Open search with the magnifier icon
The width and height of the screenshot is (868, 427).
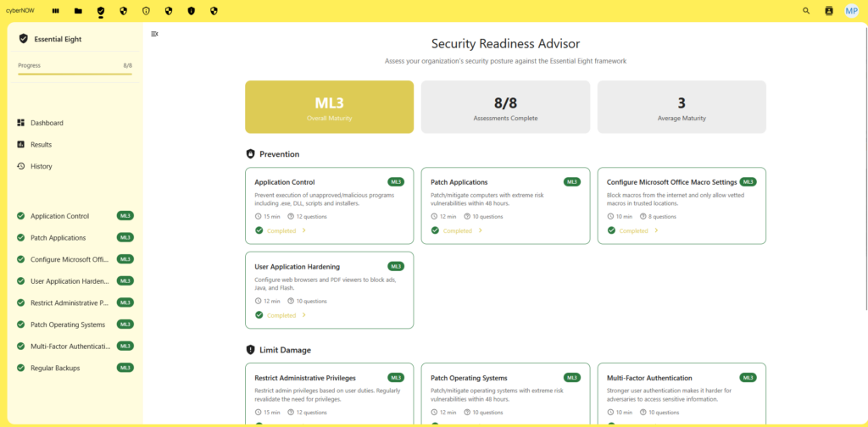806,11
